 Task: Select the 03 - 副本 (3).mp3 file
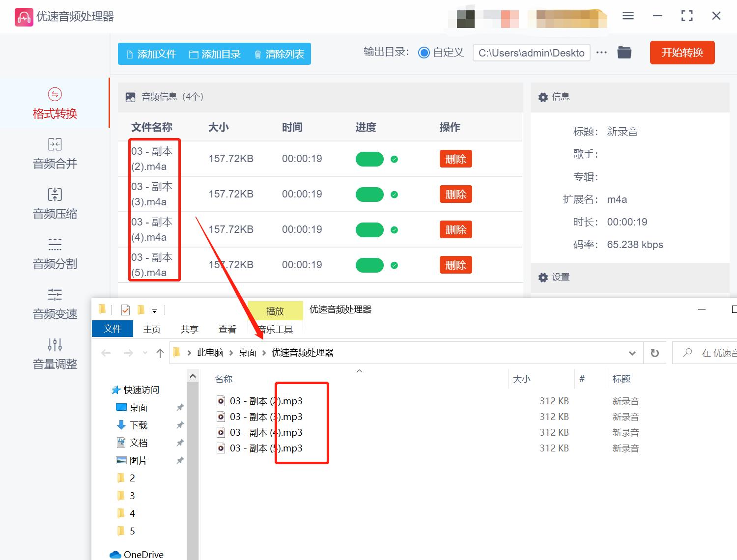pyautogui.click(x=266, y=417)
